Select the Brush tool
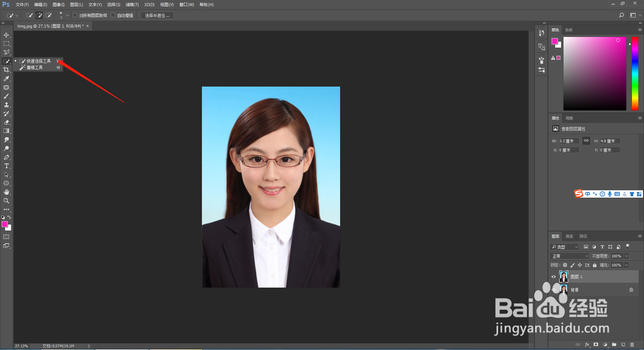644x350 pixels. tap(6, 96)
